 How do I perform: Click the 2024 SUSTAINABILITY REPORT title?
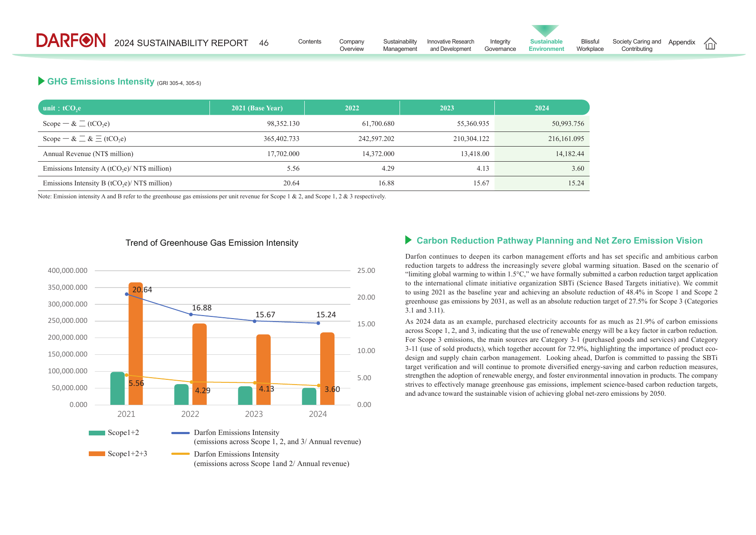tap(181, 43)
